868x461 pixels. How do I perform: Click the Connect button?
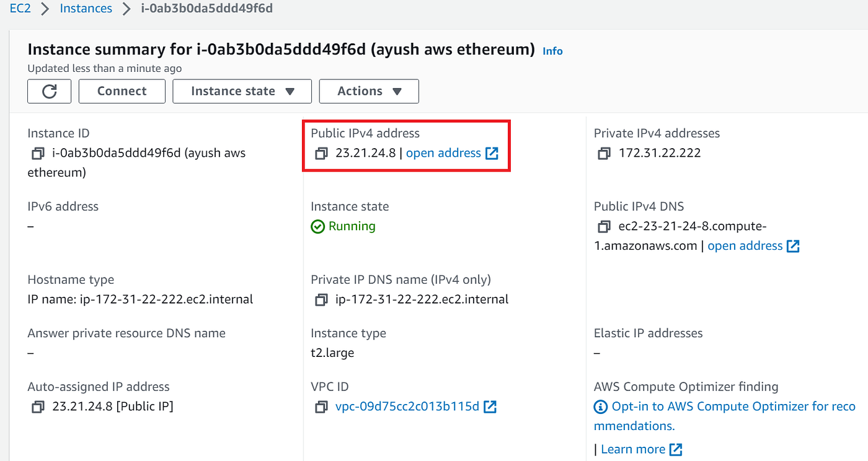tap(122, 91)
